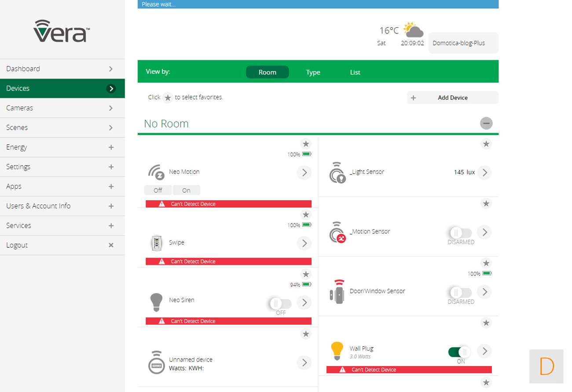The height and width of the screenshot is (392, 572).
Task: Click the Door/Window Sensor icon
Action: point(337,291)
